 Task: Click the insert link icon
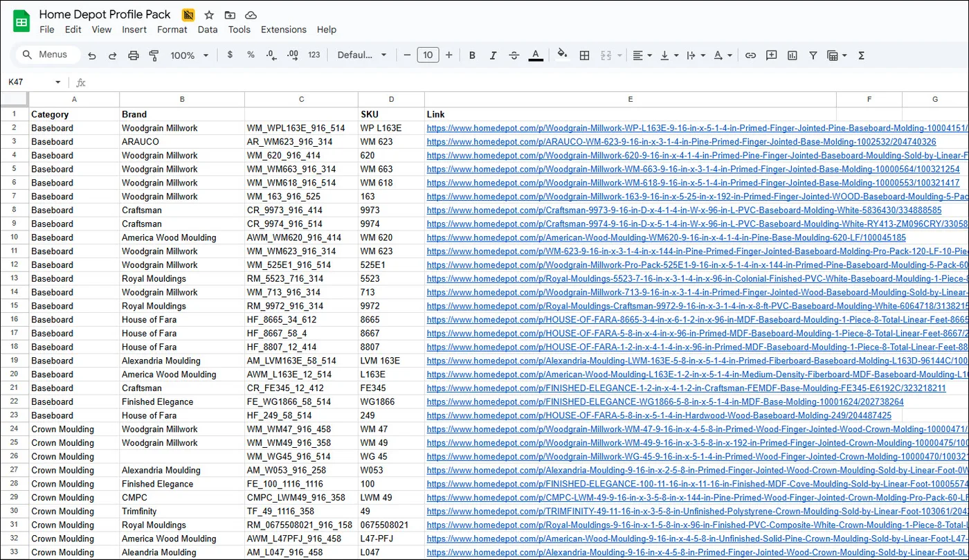pos(750,55)
